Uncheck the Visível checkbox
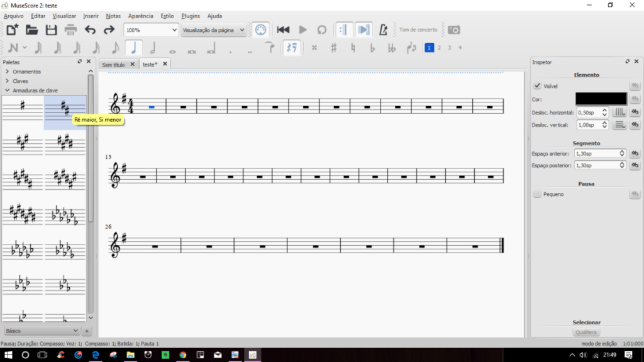This screenshot has height=362, width=644. [537, 86]
